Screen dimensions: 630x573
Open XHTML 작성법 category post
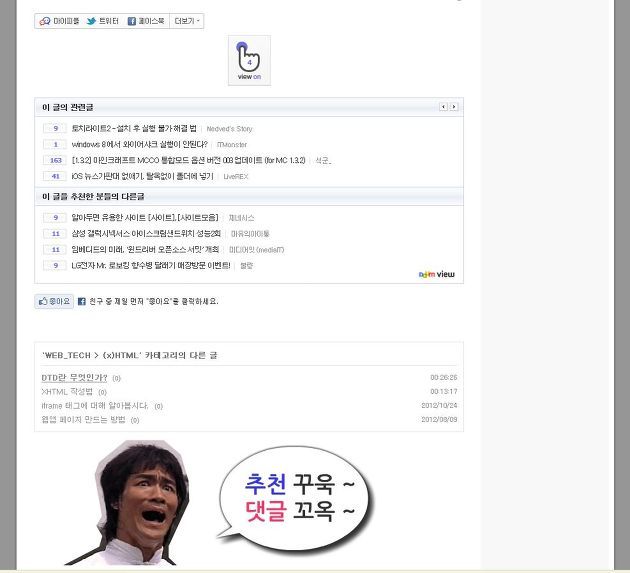point(67,392)
